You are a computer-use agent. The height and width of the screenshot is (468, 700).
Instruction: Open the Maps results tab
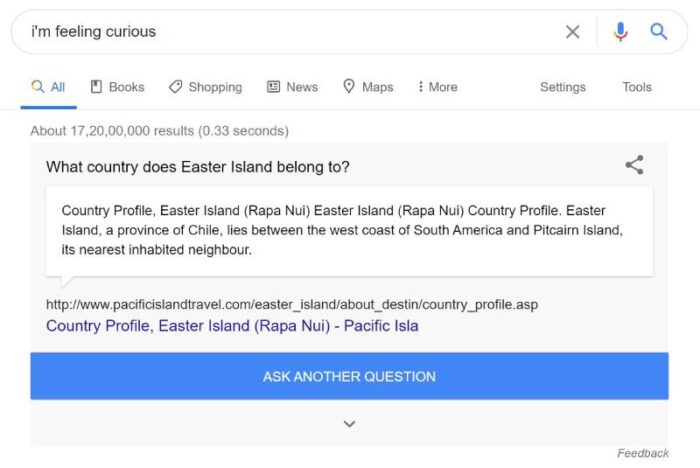click(368, 87)
